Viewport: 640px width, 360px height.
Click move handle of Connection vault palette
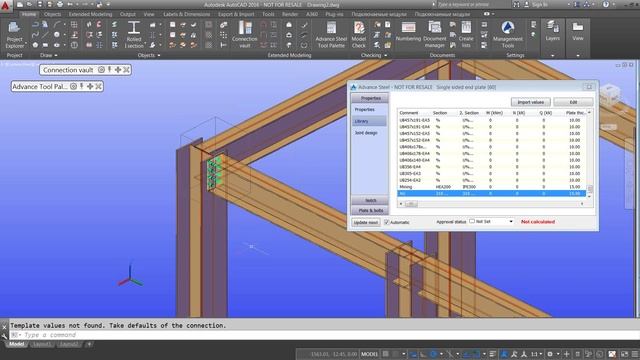118,70
